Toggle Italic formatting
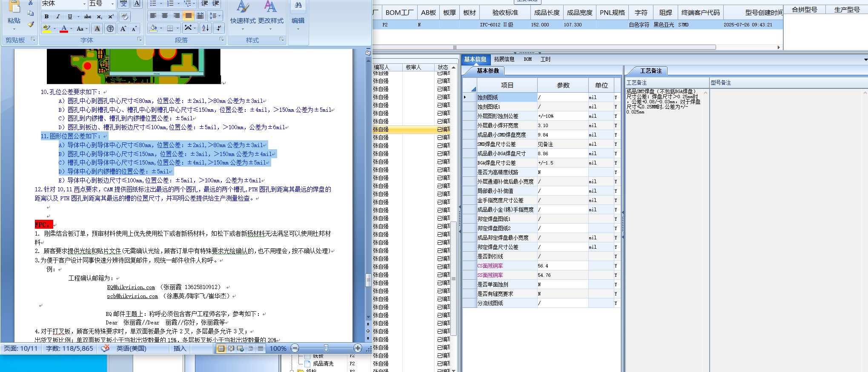The image size is (868, 372). coord(58,17)
